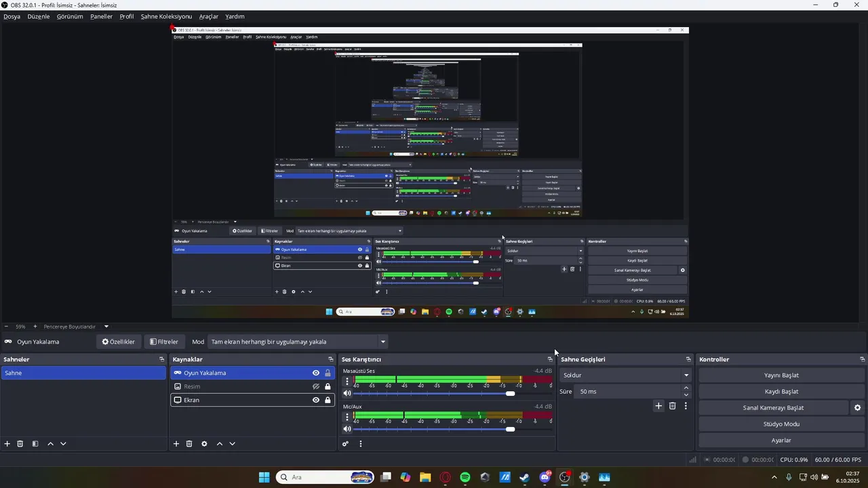Image resolution: width=868 pixels, height=488 pixels.
Task: Click the Süre 50 ms duration field
Action: 627,392
